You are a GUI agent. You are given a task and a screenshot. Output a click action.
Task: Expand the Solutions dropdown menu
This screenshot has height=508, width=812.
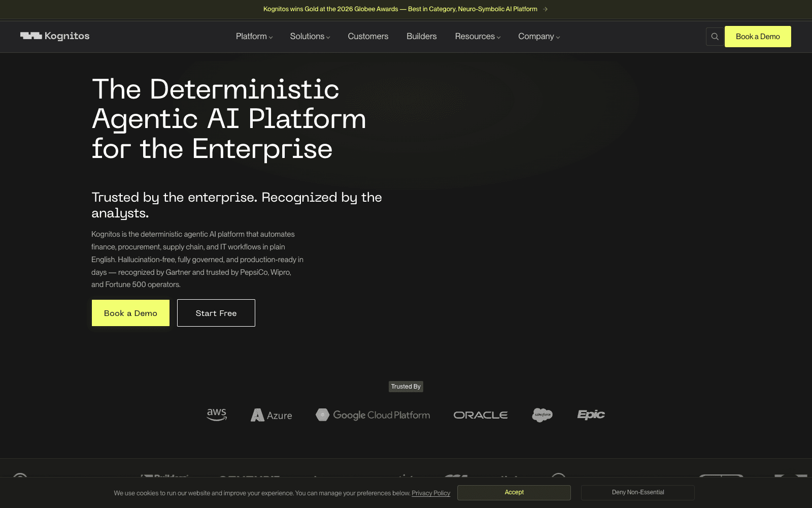point(310,37)
